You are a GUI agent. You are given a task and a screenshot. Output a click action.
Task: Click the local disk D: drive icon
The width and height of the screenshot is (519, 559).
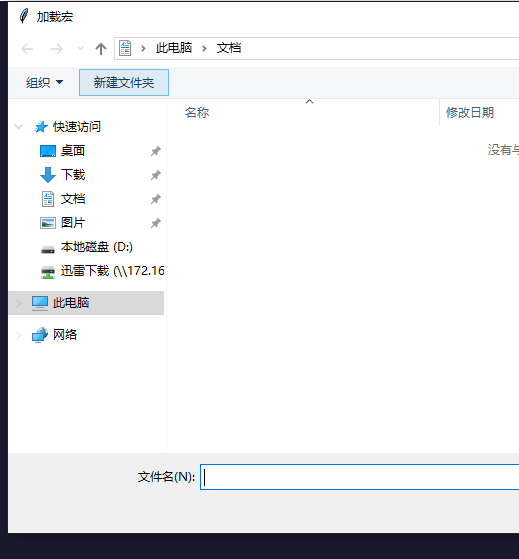click(48, 249)
